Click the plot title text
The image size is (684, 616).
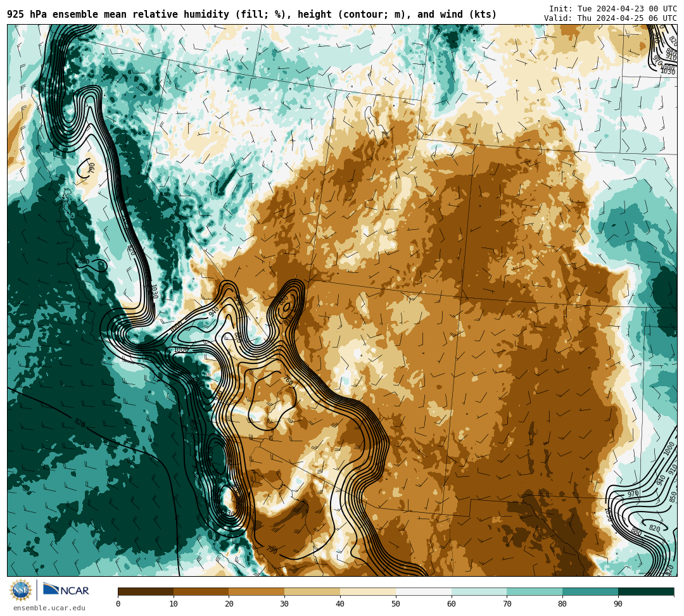click(251, 15)
